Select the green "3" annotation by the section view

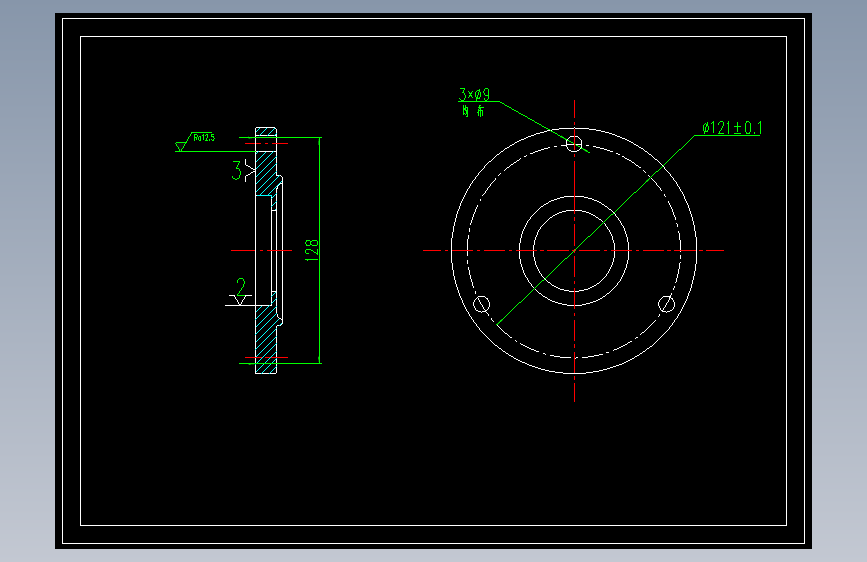pos(237,170)
